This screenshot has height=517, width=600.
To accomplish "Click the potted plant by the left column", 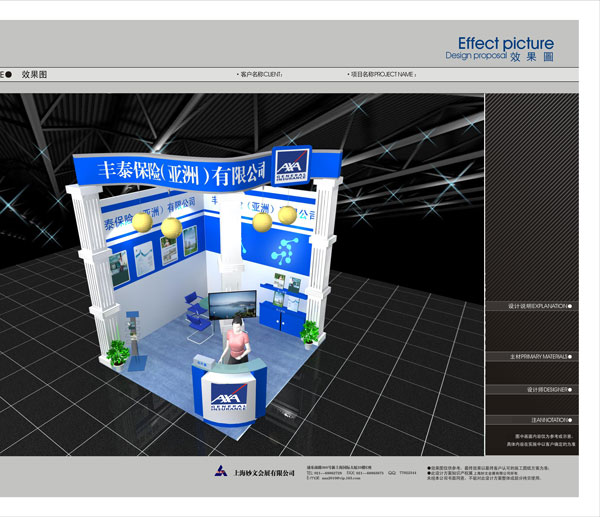I will (x=118, y=354).
